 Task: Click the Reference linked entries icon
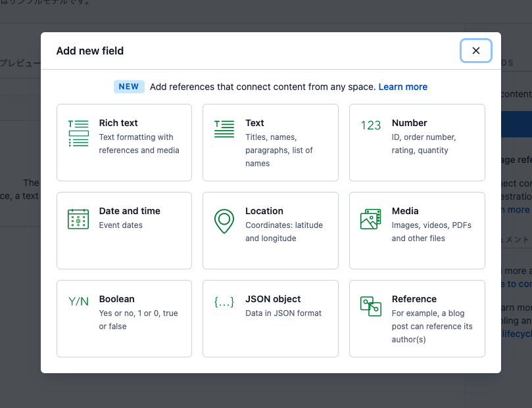[x=370, y=306]
